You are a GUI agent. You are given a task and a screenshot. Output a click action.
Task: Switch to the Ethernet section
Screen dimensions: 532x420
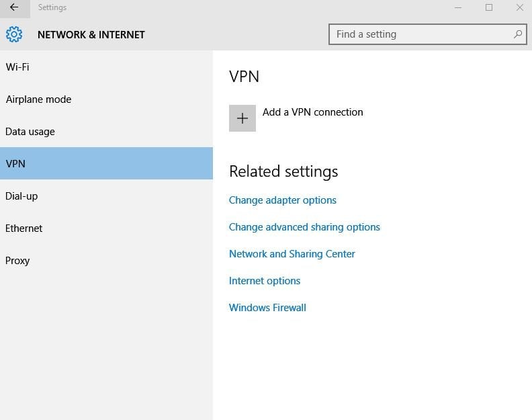click(x=106, y=228)
